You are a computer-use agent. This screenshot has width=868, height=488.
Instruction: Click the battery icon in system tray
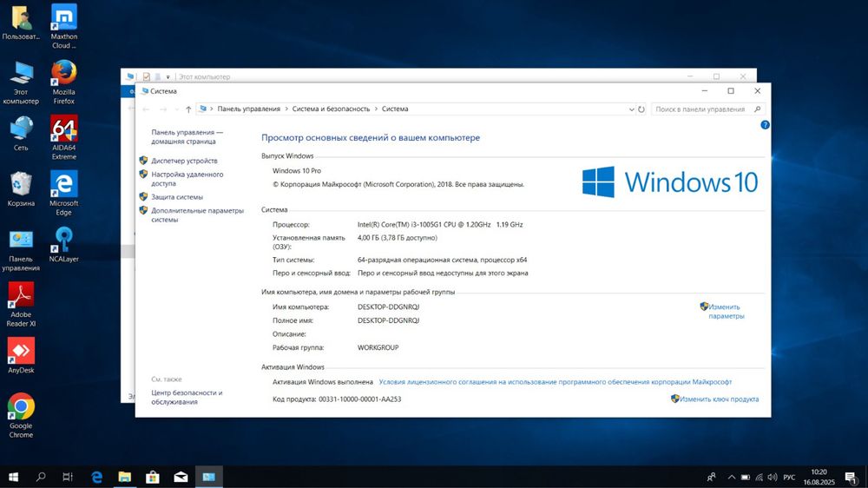click(745, 477)
